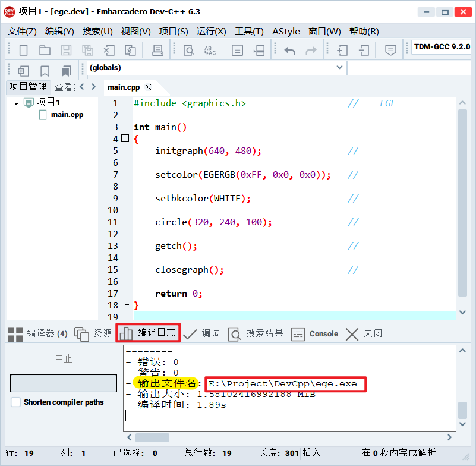The width and height of the screenshot is (476, 466).
Task: Open the 运行(X) menu
Action: click(212, 32)
